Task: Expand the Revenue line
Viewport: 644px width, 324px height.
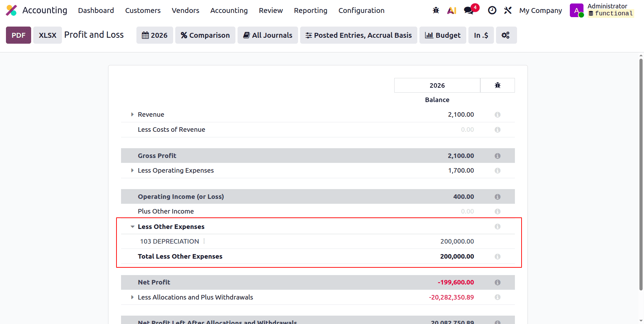Action: point(132,114)
